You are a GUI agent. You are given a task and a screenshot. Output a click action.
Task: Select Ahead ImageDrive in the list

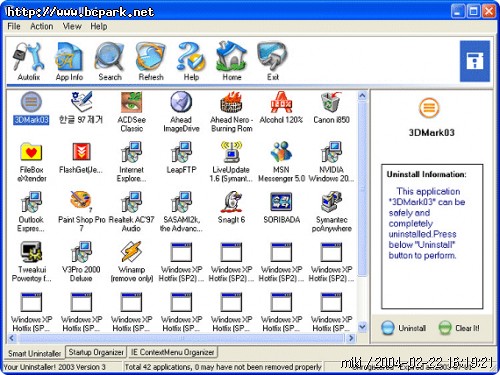[181, 112]
